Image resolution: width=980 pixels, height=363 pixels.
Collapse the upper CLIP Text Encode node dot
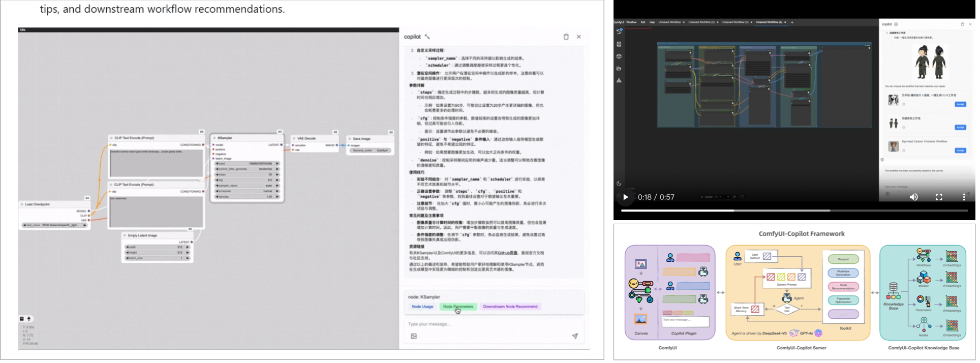tap(111, 138)
